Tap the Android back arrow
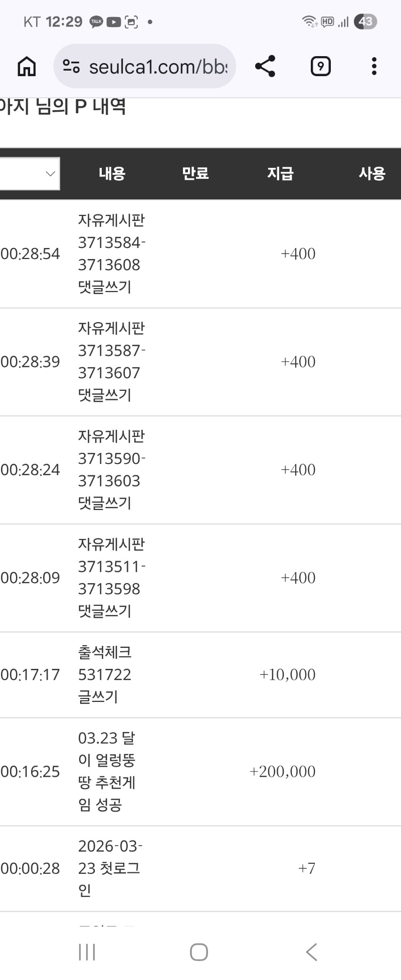This screenshot has height=980, width=401. pyautogui.click(x=311, y=952)
